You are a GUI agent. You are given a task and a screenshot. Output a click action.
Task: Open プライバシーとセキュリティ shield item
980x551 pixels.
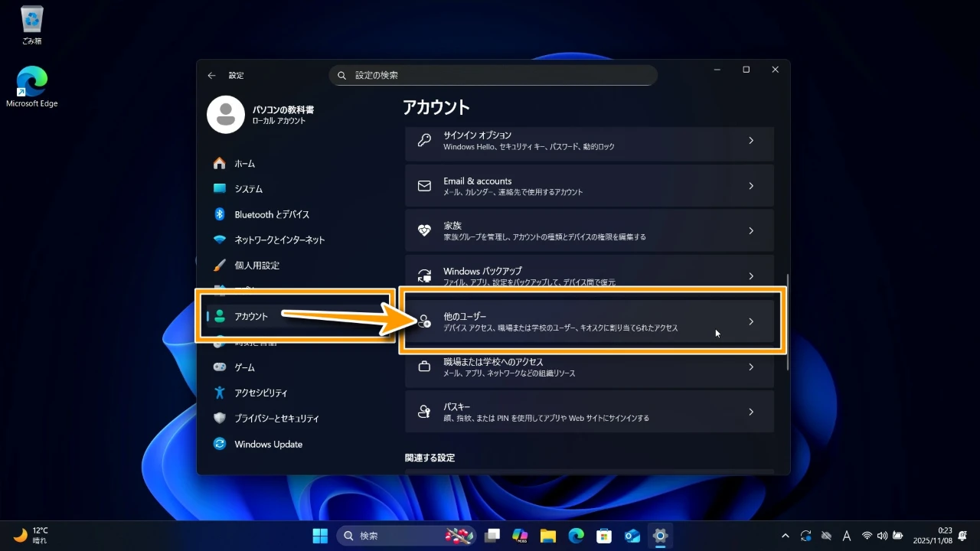pyautogui.click(x=276, y=419)
